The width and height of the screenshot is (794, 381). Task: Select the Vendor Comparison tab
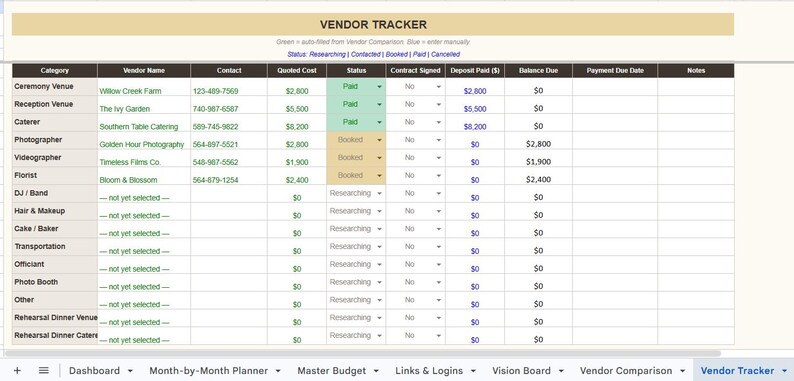[626, 371]
